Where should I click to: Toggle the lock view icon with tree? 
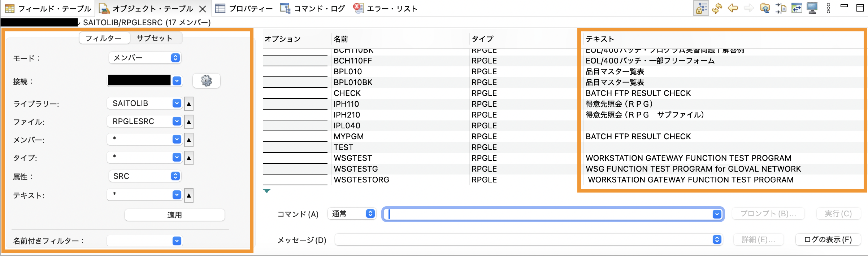701,8
